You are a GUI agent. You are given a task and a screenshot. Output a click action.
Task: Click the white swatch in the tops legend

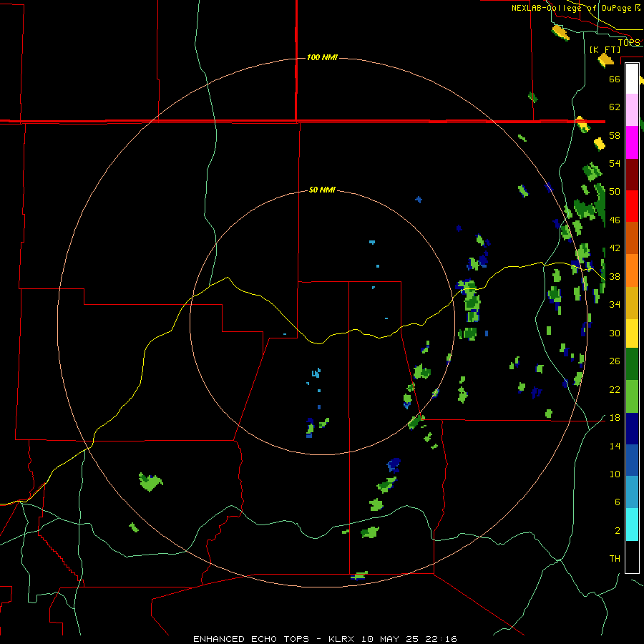click(632, 79)
